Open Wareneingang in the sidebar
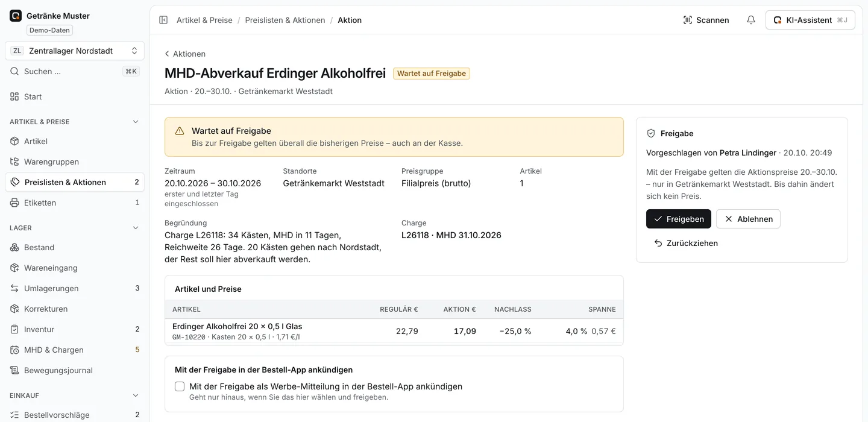The height and width of the screenshot is (422, 868). 75,268
